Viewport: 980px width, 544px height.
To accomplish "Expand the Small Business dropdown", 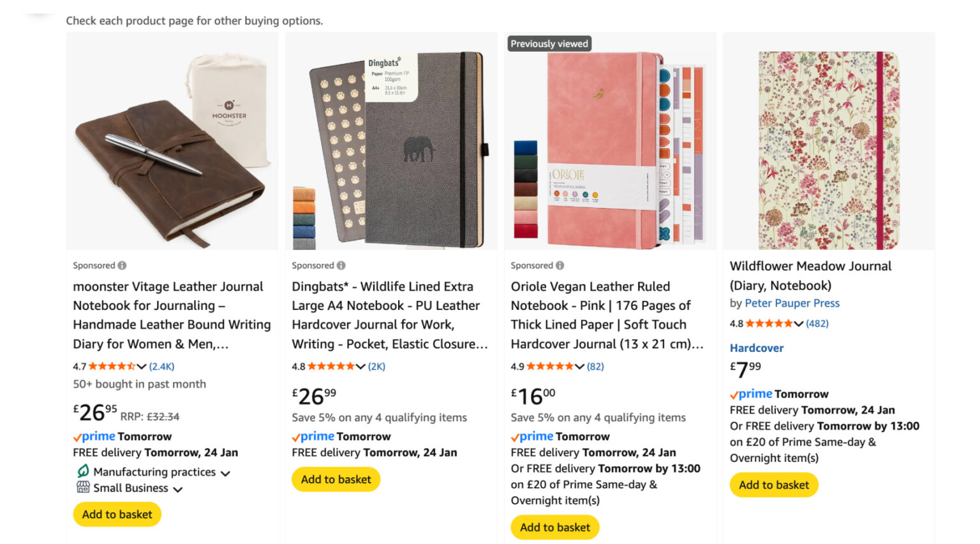I will (178, 489).
